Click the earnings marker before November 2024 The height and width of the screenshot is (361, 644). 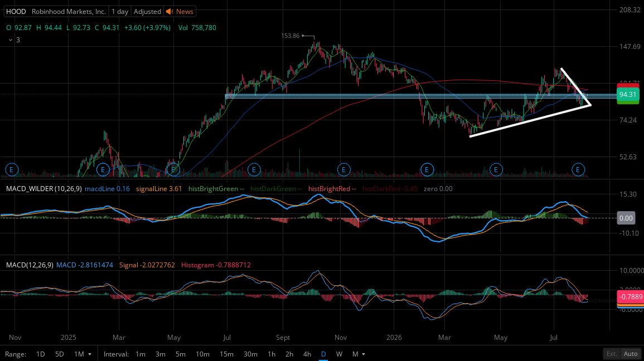point(12,169)
